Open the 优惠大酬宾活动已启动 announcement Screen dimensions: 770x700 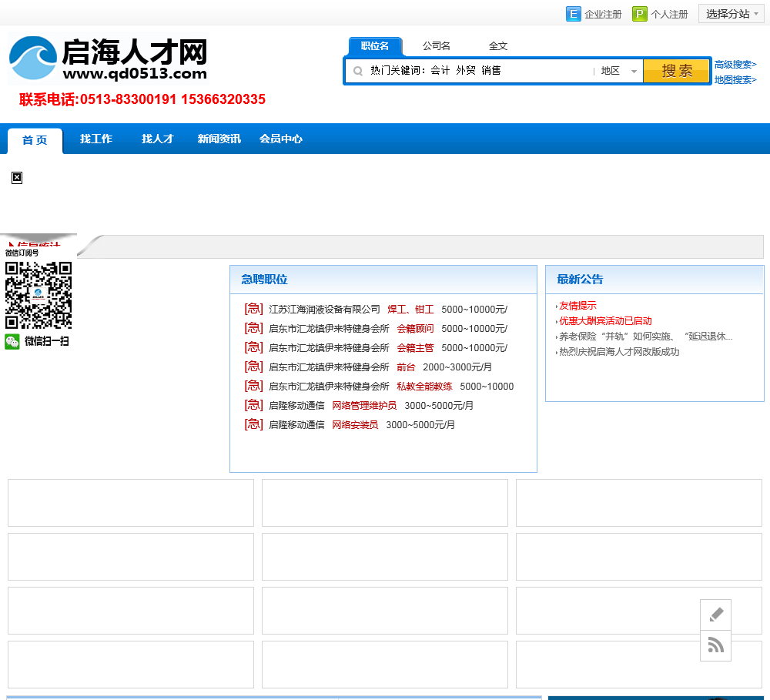(605, 321)
